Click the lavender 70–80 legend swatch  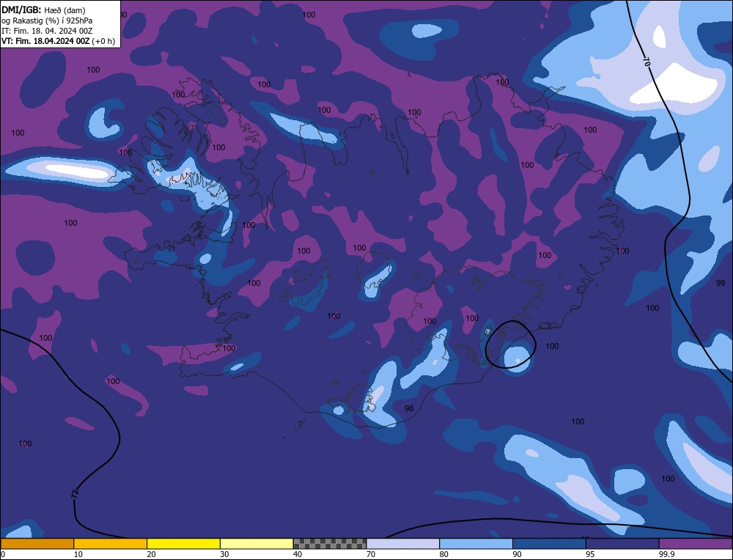(403, 544)
